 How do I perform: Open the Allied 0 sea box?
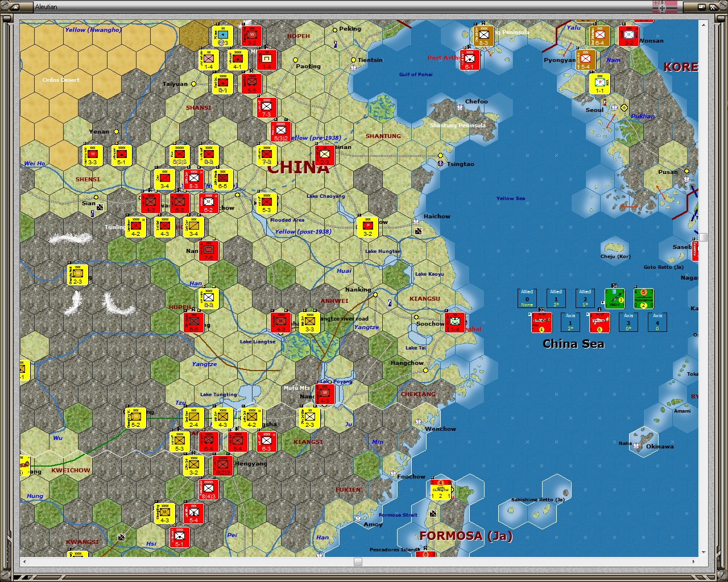(x=527, y=298)
